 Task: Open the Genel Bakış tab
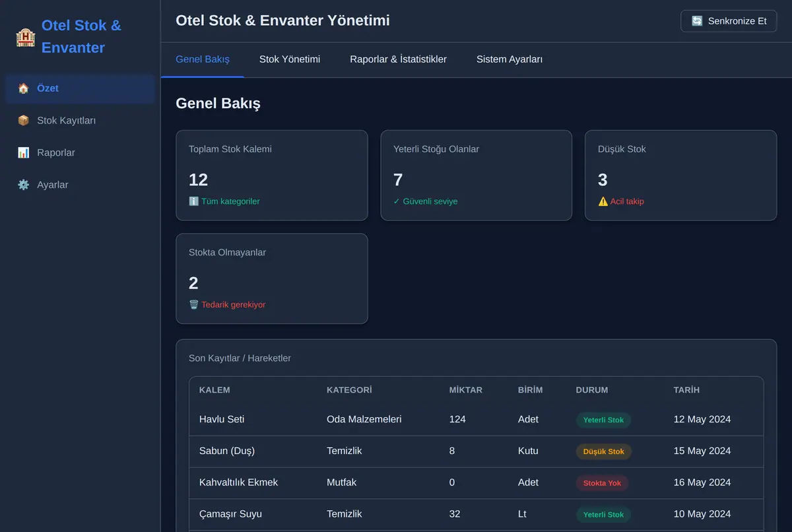(x=203, y=59)
